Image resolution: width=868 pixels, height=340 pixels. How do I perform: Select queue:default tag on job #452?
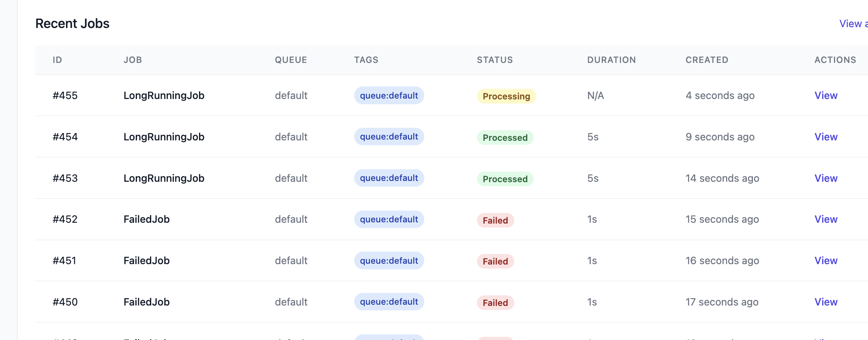click(x=389, y=219)
